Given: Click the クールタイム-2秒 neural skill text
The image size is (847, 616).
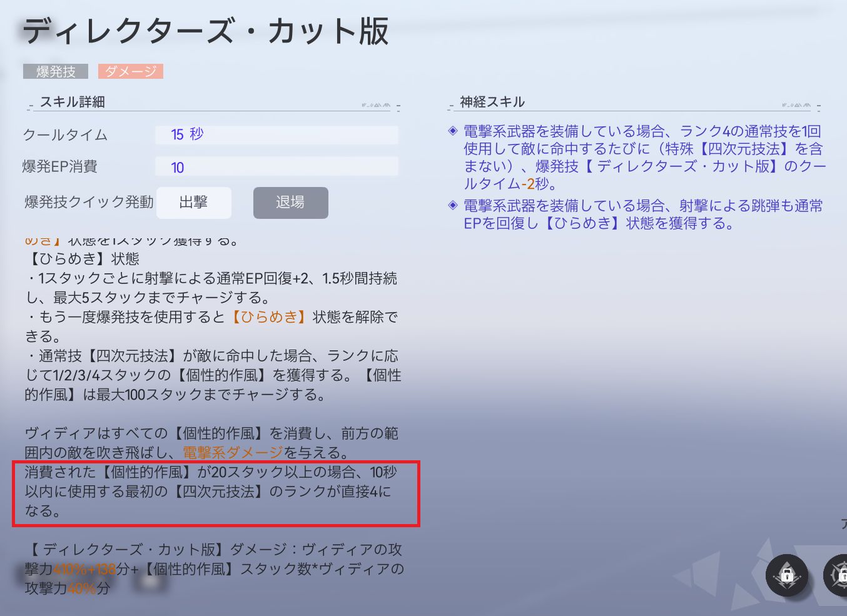Looking at the screenshot, I should pos(510,184).
